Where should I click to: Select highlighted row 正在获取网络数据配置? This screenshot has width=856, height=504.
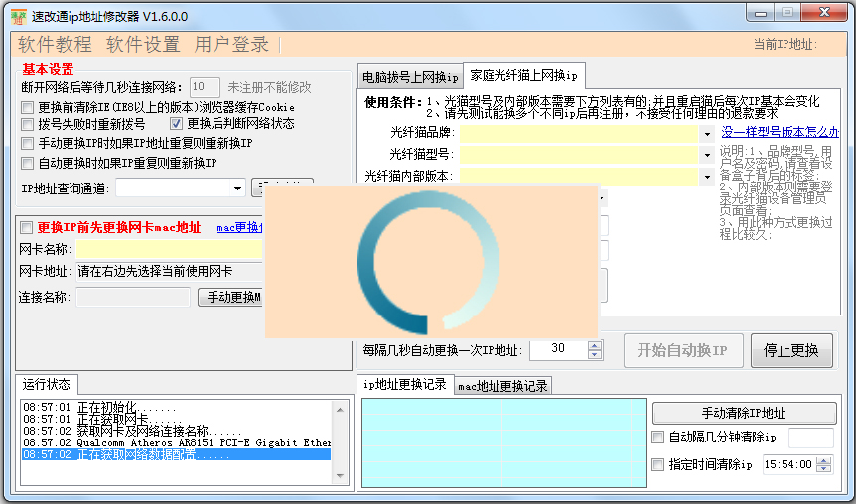point(177,455)
